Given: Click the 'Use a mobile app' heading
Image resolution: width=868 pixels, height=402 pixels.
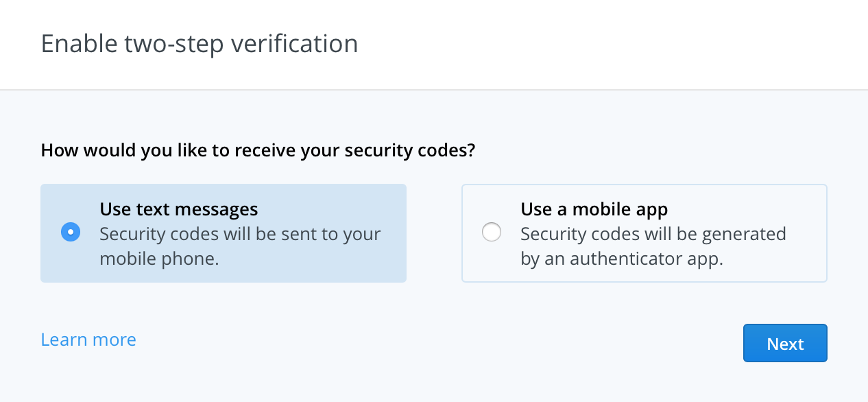Looking at the screenshot, I should tap(594, 209).
